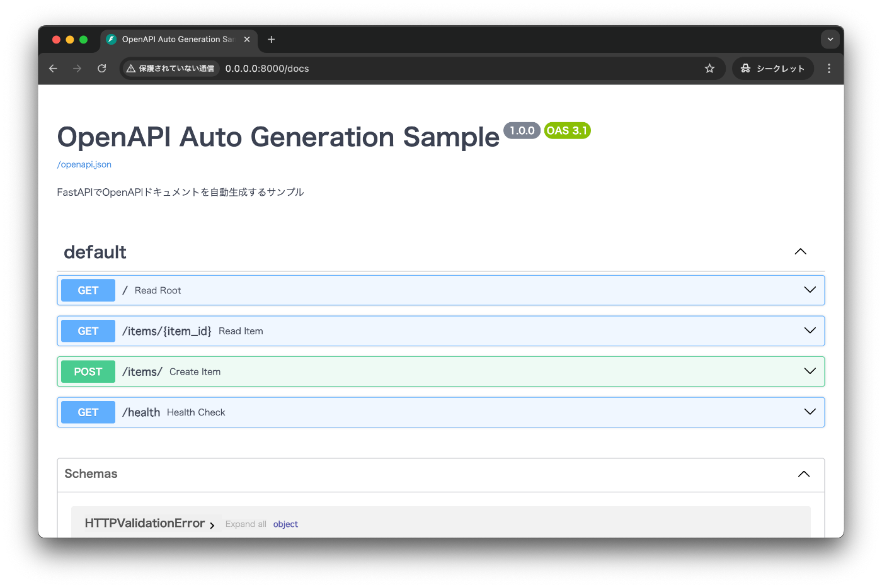Click the incognito シークレット button
Viewport: 882px width, 588px height.
tap(773, 69)
